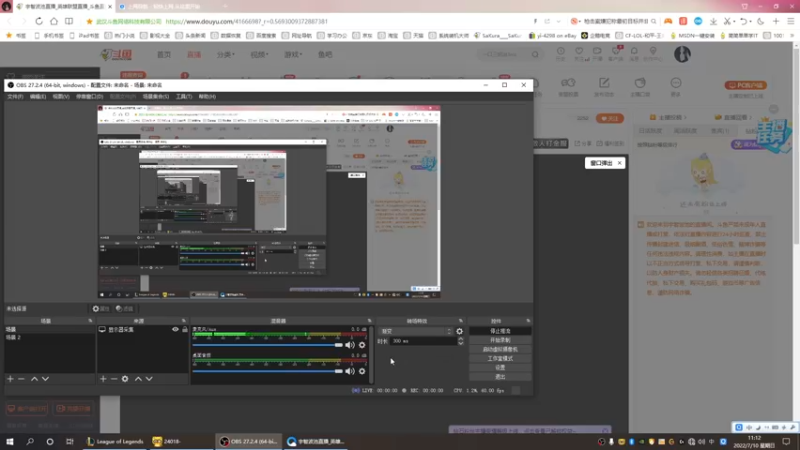Click bookmark star in address bar

89,21
